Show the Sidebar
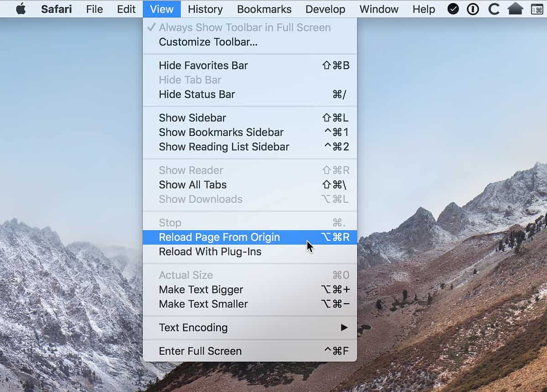547x392 pixels. coord(192,118)
